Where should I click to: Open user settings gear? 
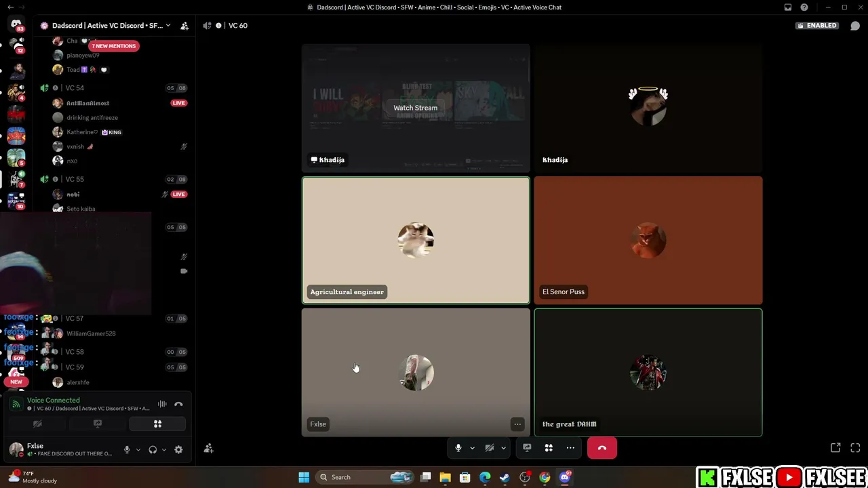[178, 449]
